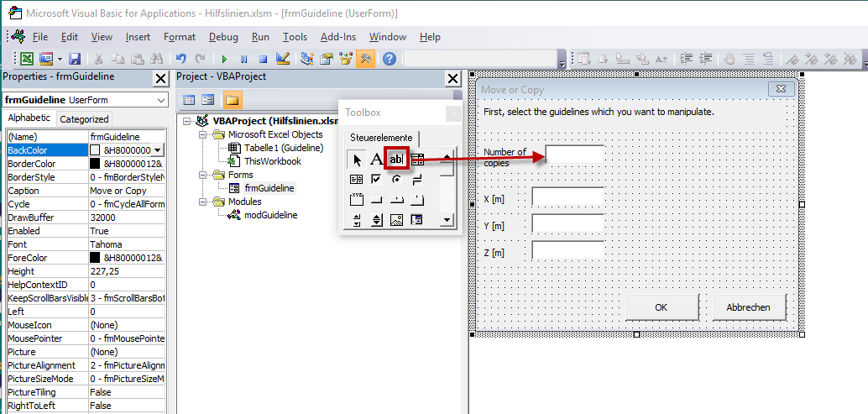868x414 pixels.
Task: Open the Object Browser icon
Action: pos(346,58)
